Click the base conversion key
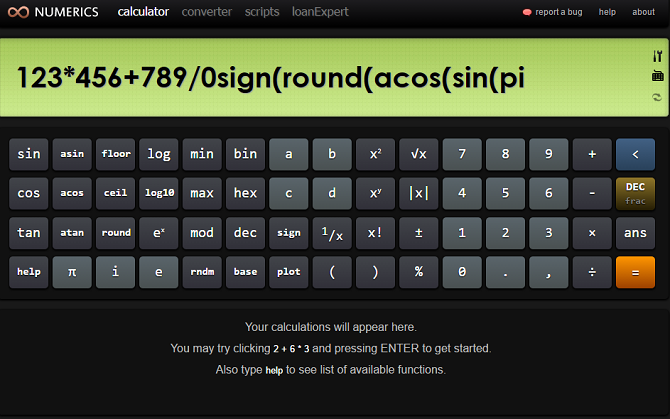This screenshot has width=670, height=419. 245,272
